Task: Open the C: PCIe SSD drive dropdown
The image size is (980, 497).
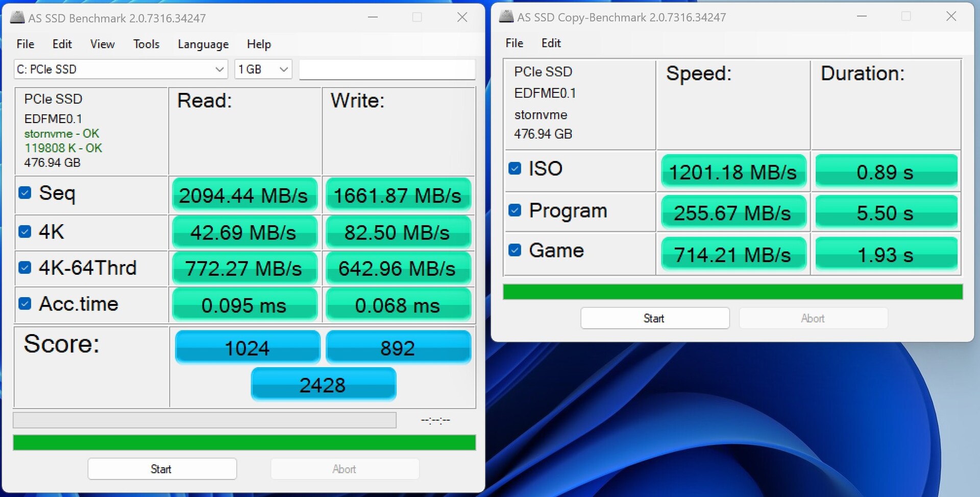Action: (x=120, y=69)
